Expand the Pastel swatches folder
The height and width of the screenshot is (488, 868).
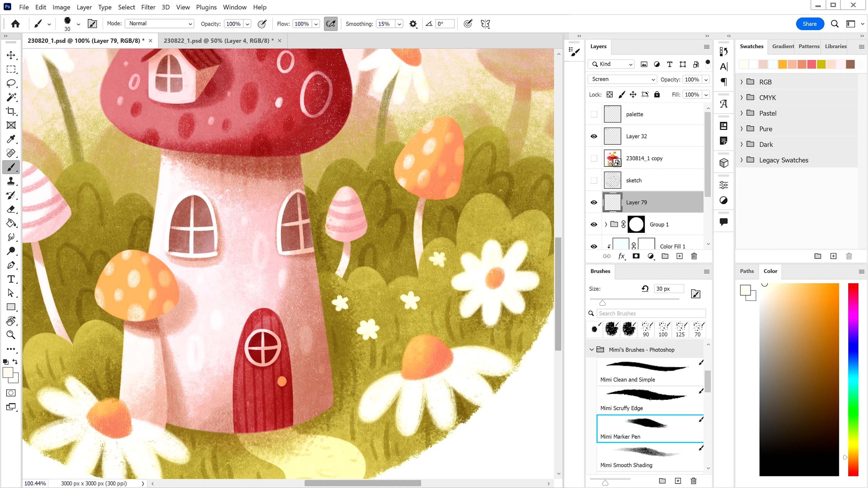pyautogui.click(x=742, y=113)
